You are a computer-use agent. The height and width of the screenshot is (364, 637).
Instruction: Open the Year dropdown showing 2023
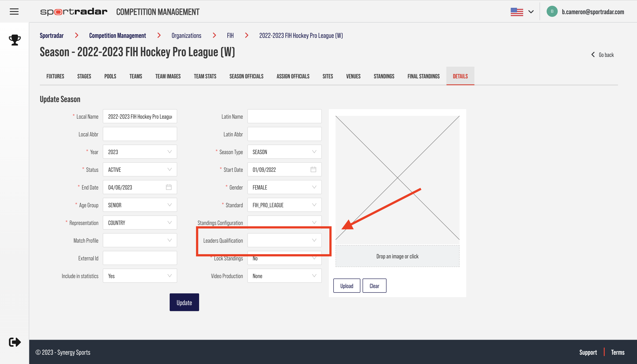click(140, 152)
